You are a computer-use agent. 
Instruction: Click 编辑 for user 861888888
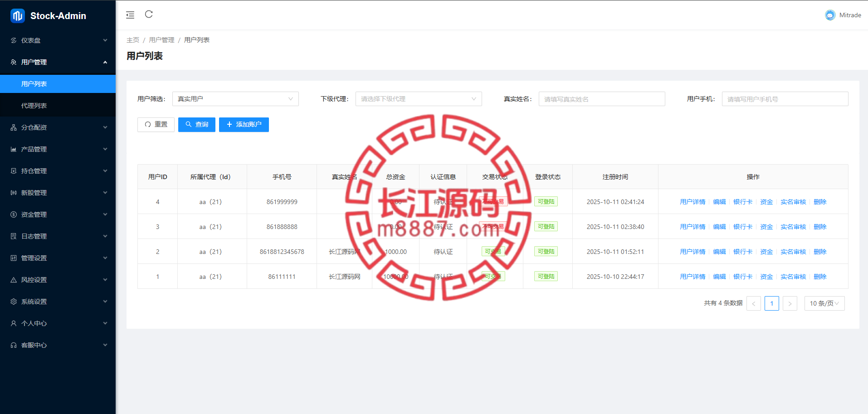click(x=719, y=227)
